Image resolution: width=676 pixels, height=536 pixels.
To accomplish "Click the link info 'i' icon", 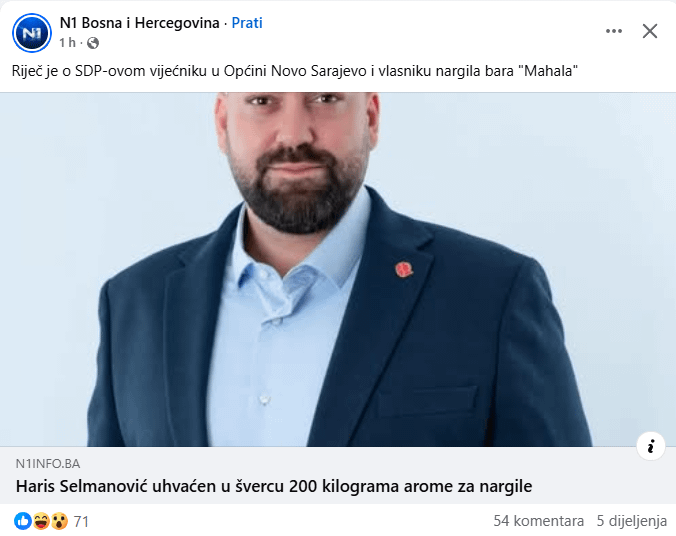I will pos(651,446).
